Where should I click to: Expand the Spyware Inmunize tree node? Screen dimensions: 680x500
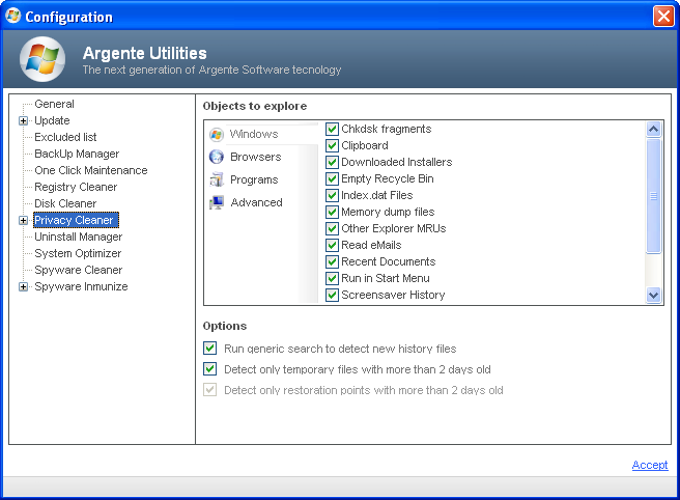[x=23, y=287]
